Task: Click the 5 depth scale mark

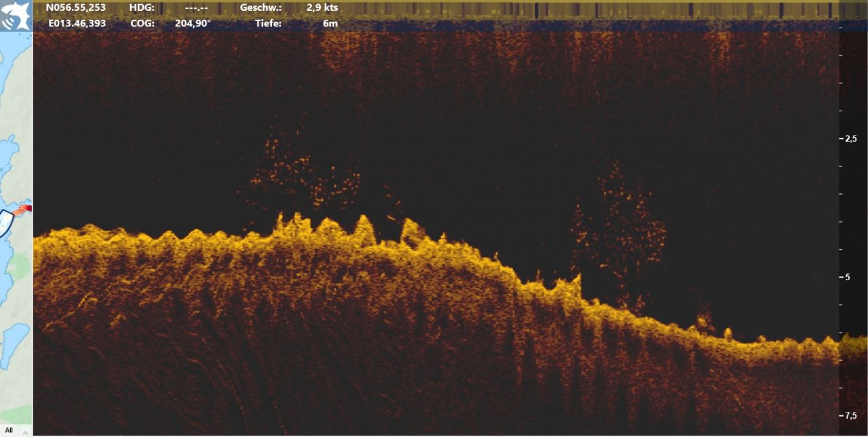Action: (848, 277)
